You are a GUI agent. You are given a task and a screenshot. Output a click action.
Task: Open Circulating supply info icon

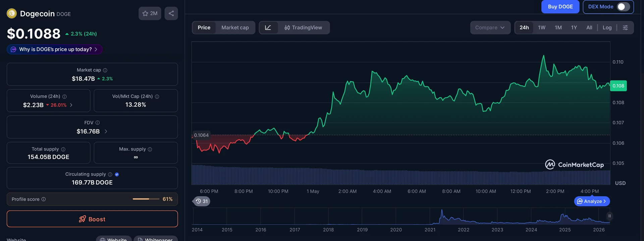click(x=110, y=174)
